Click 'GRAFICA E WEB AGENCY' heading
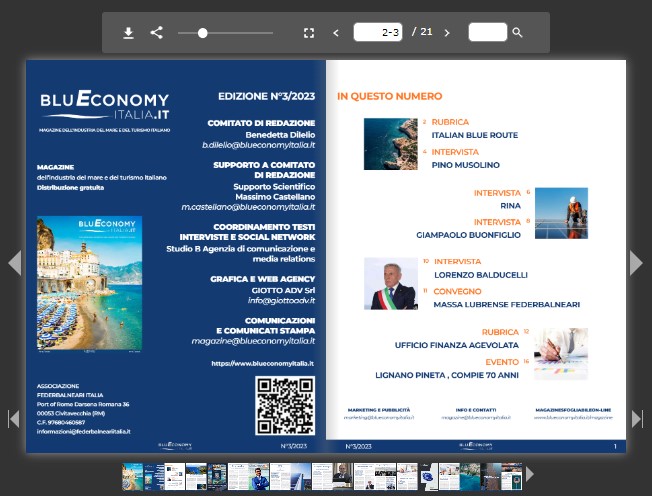Viewport: 652px width, 496px height. pos(262,279)
